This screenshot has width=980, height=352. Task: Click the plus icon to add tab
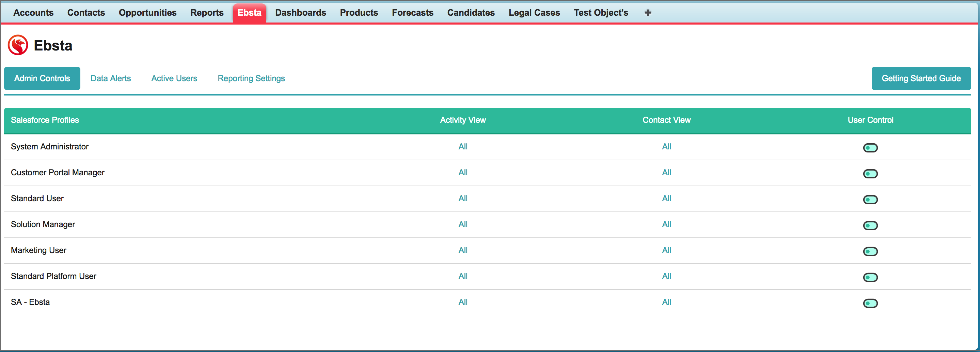tap(648, 13)
